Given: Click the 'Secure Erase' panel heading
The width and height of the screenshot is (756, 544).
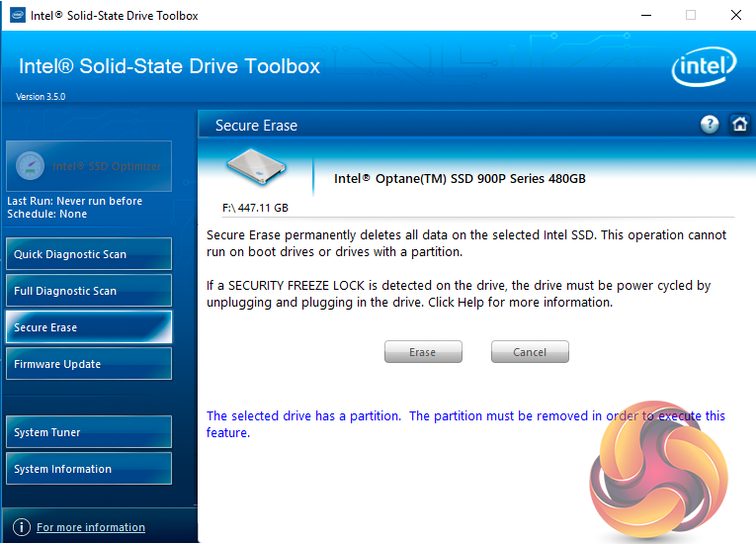Looking at the screenshot, I should (x=256, y=126).
